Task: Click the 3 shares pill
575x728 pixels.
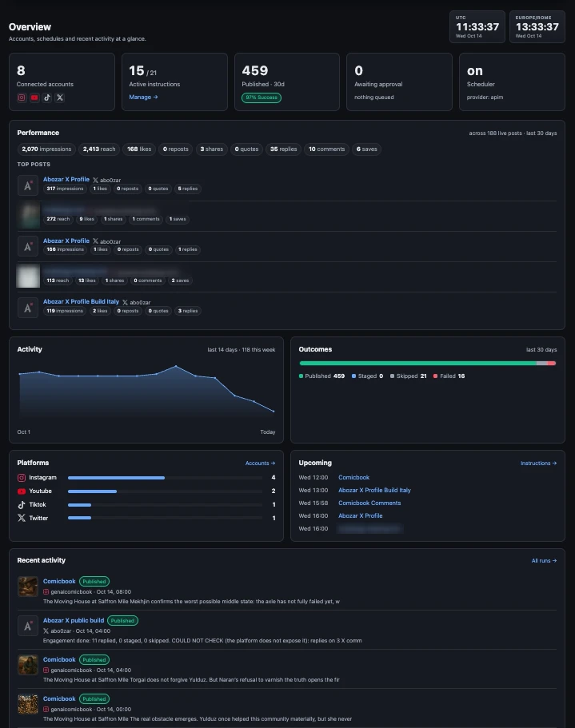Action: click(x=211, y=149)
